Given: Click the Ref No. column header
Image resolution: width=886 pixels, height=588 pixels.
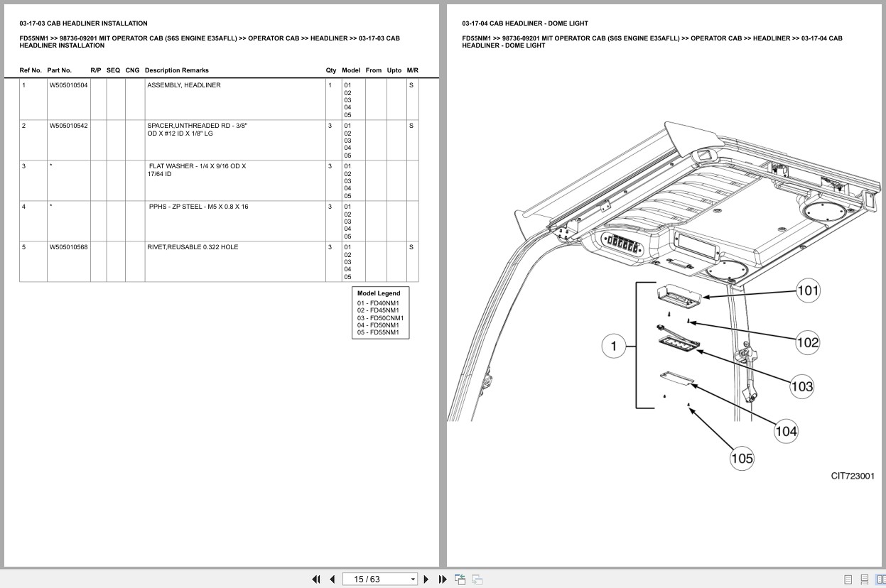Looking at the screenshot, I should (x=31, y=70).
